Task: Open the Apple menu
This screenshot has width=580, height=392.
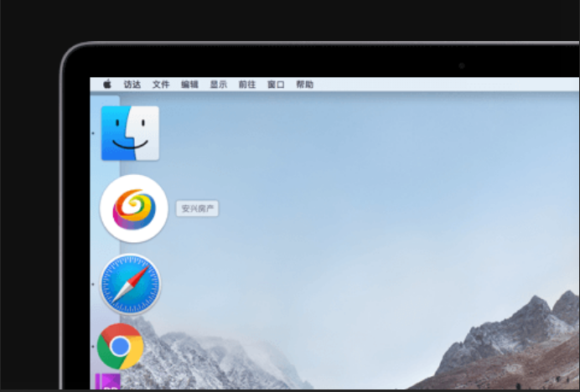Action: (107, 85)
